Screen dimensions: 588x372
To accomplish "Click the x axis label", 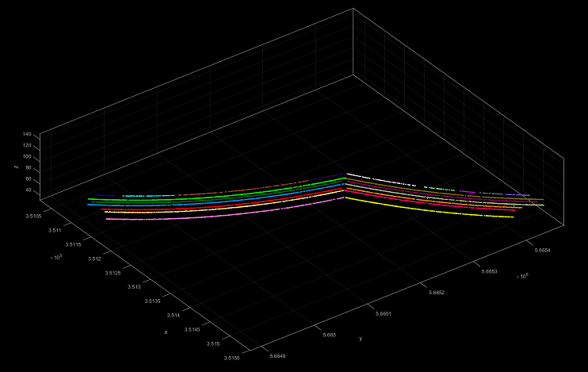I will (x=166, y=332).
